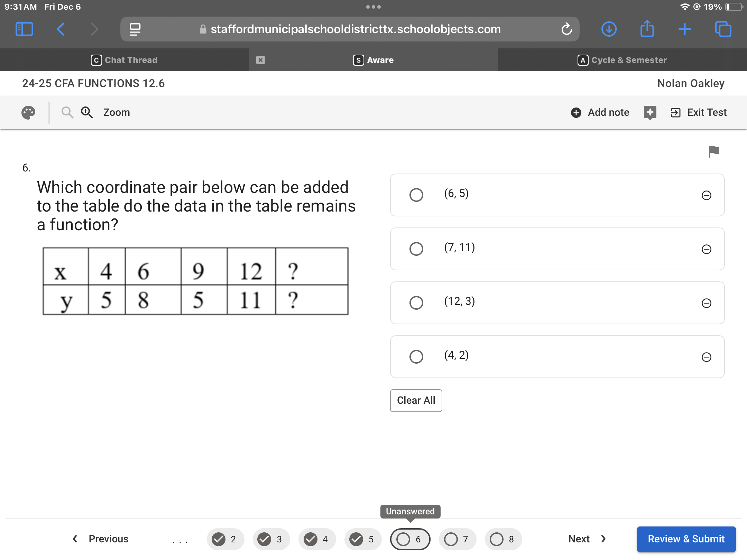This screenshot has width=747, height=560.
Task: Click the zoom out magnifier icon
Action: 67,112
